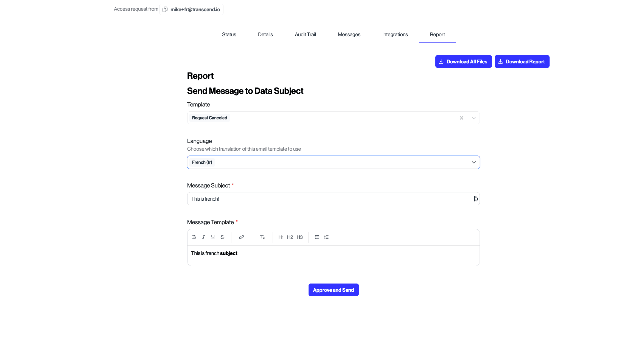Clear text formatting in message editor

click(x=262, y=237)
